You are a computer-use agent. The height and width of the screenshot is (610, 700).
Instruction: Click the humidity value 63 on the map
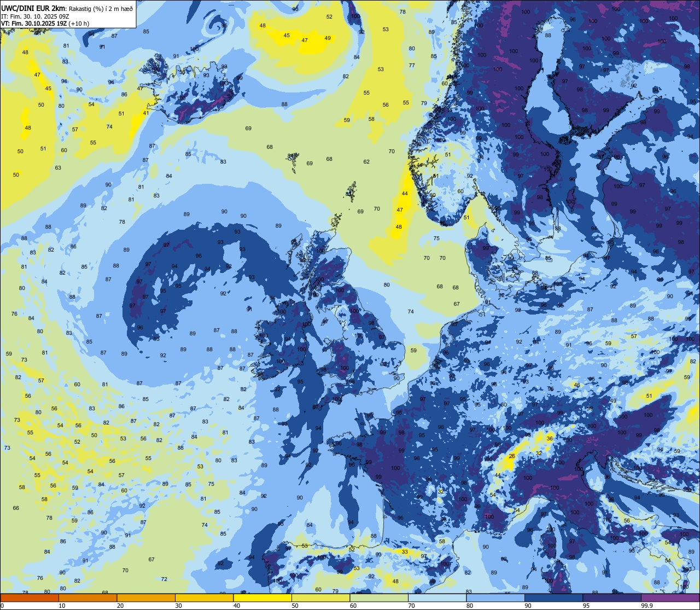coord(58,167)
